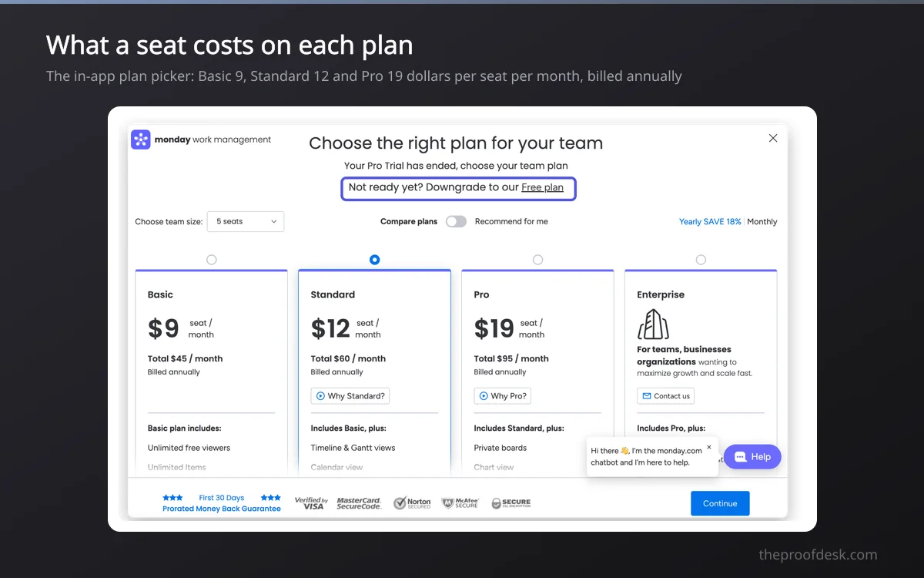The image size is (924, 578).
Task: Select the Pro plan radio button
Action: pos(537,260)
